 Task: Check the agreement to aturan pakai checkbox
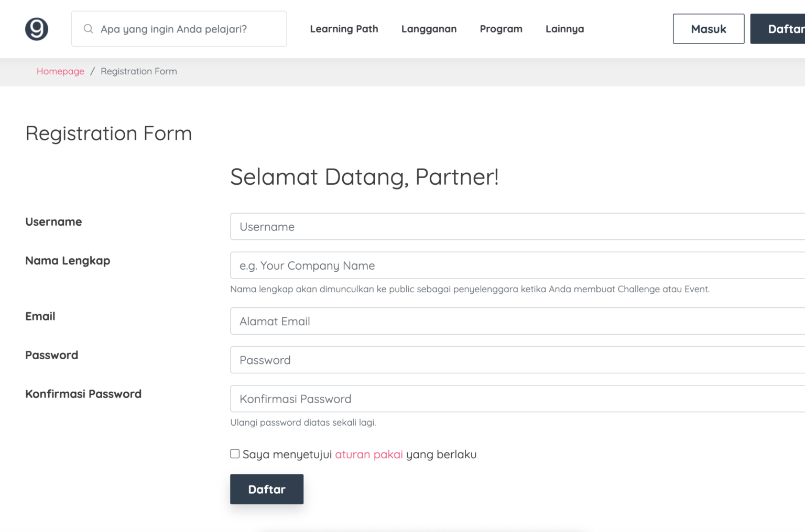(234, 453)
